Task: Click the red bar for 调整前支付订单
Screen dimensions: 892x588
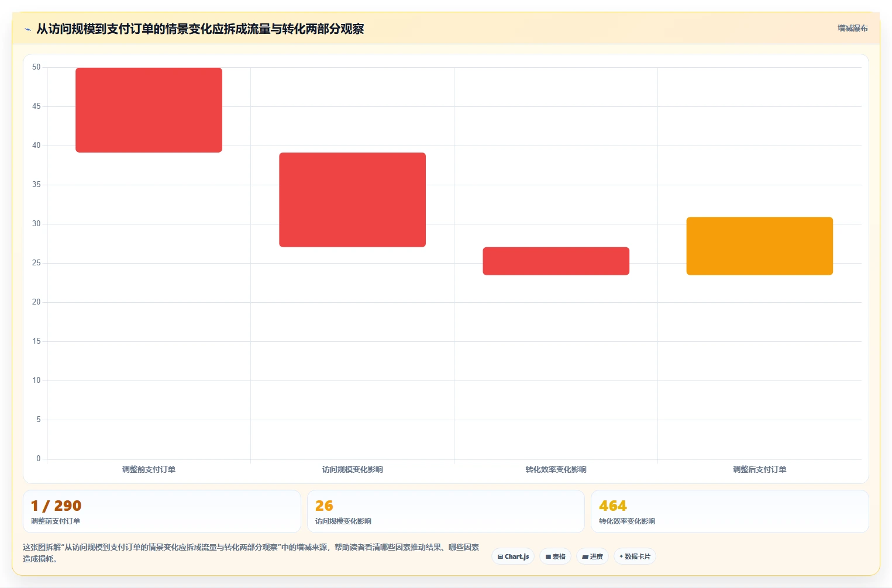Action: coord(149,110)
